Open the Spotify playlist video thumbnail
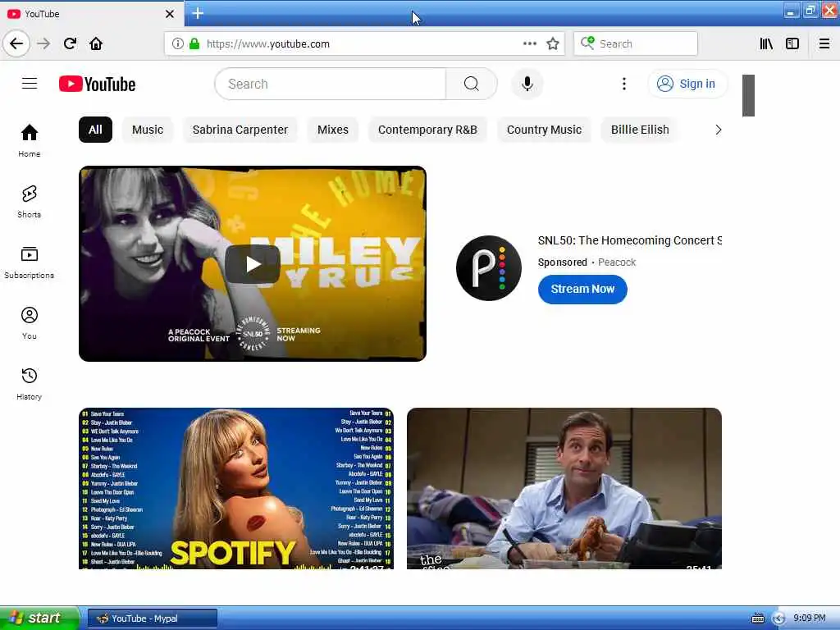840x630 pixels. coord(236,488)
